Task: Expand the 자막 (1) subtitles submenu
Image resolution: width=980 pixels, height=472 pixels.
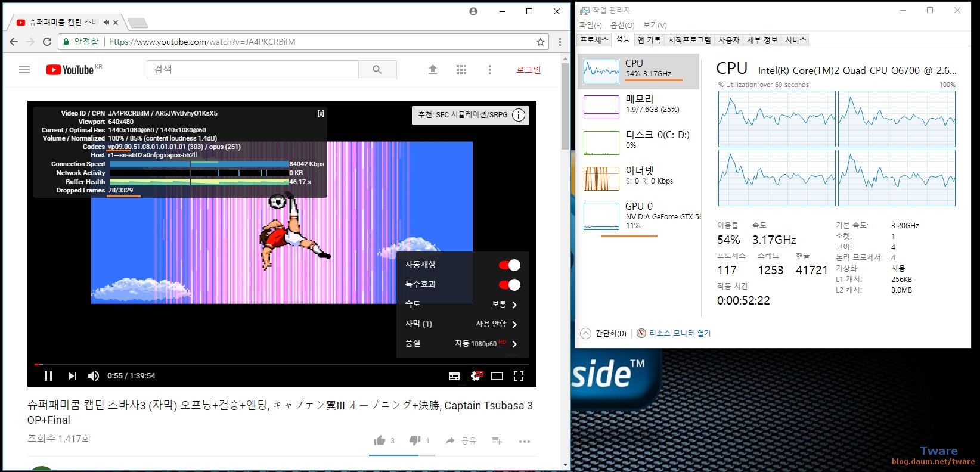Action: 463,324
